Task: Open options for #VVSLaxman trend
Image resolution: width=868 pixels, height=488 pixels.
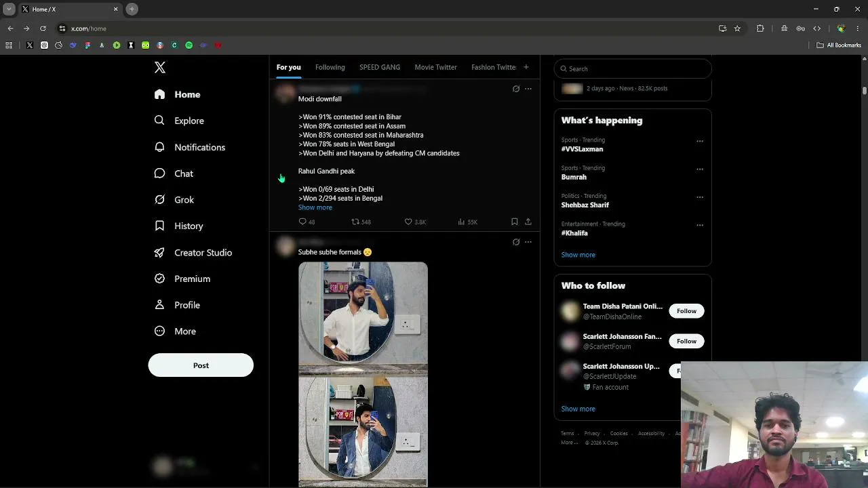Action: click(700, 141)
